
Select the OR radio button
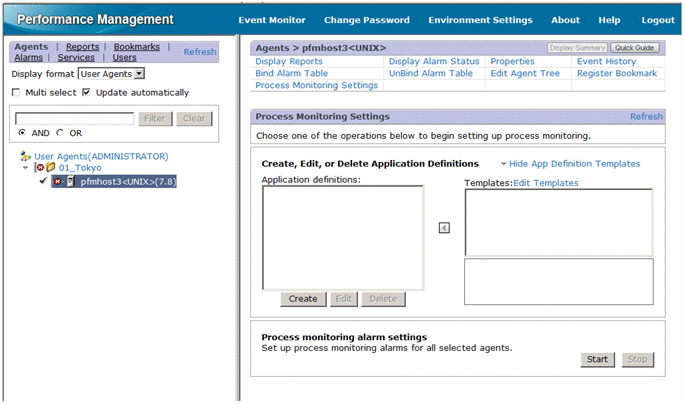(x=61, y=133)
